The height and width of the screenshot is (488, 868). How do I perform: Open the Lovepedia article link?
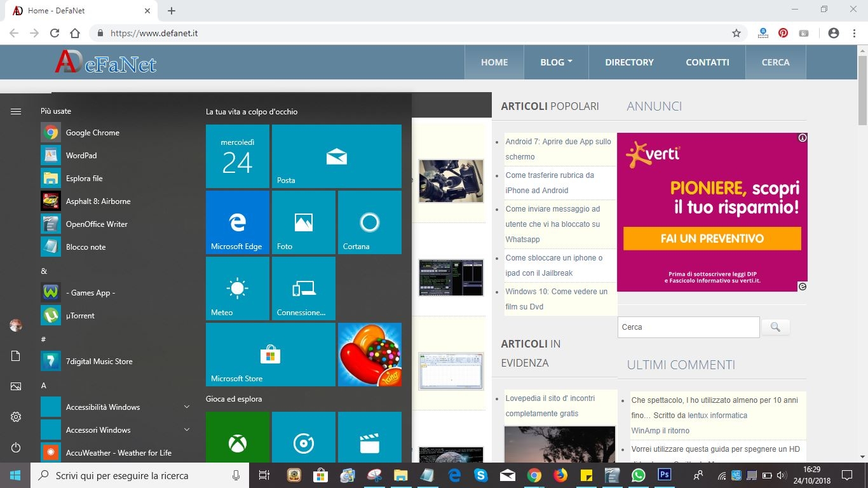[550, 406]
